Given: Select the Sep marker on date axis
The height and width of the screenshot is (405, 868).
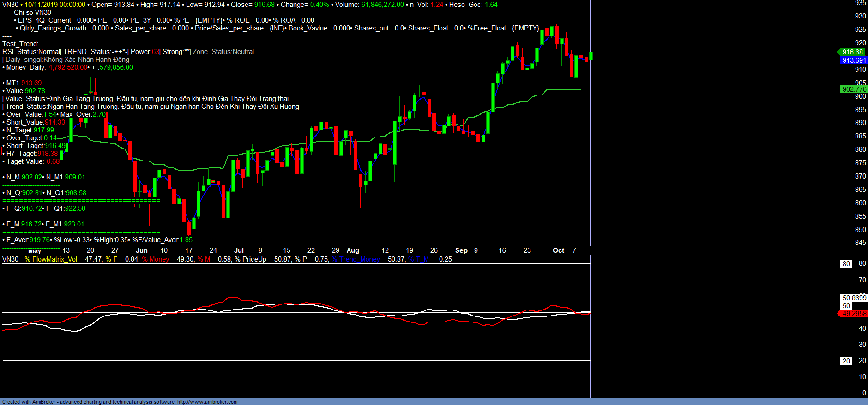Looking at the screenshot, I should click(461, 250).
